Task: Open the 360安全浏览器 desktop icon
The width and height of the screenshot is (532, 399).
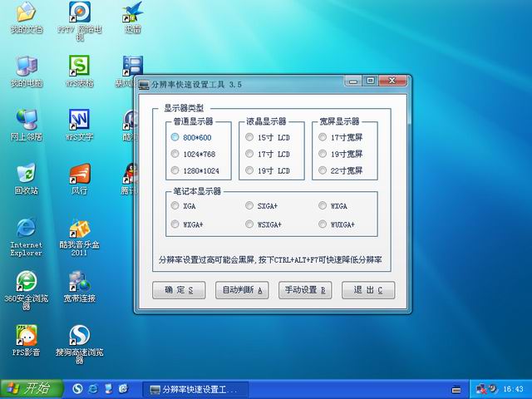Action: click(26, 281)
